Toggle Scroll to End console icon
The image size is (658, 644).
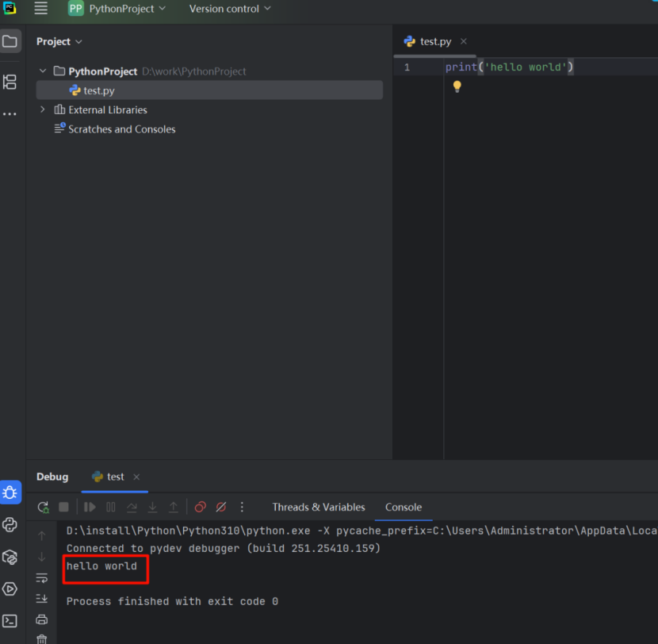tap(41, 599)
